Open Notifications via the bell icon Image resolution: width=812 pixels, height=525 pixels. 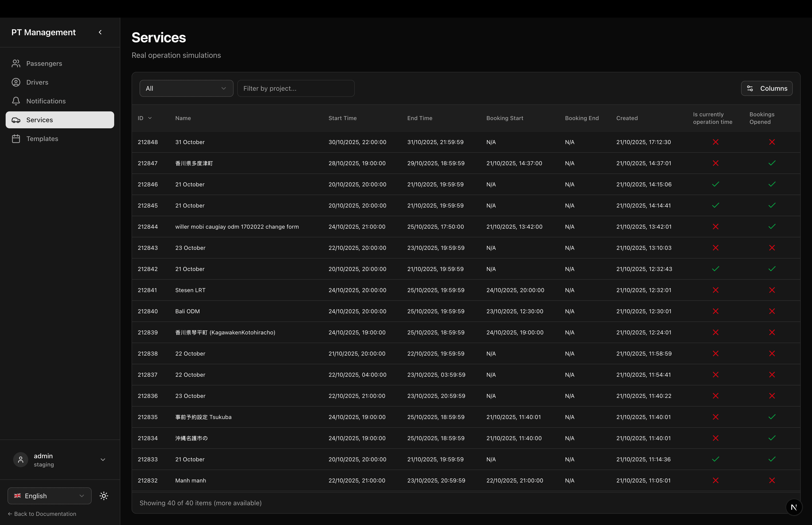(x=16, y=101)
